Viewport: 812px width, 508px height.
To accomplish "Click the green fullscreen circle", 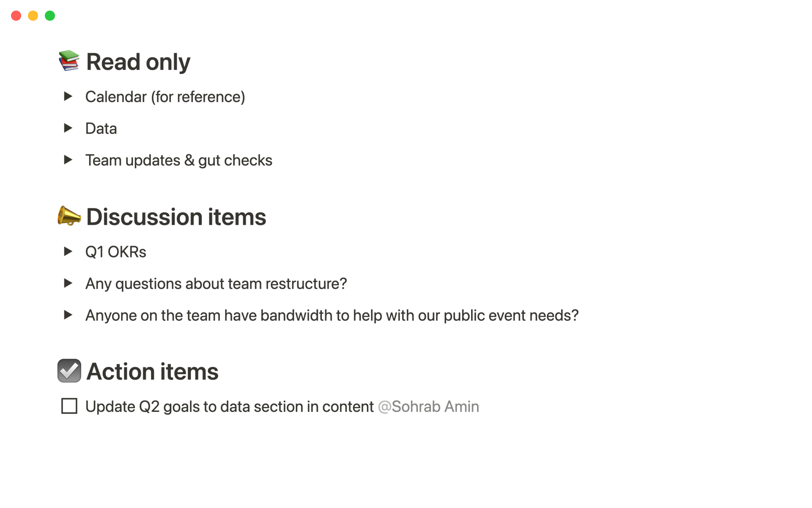I will 50,15.
